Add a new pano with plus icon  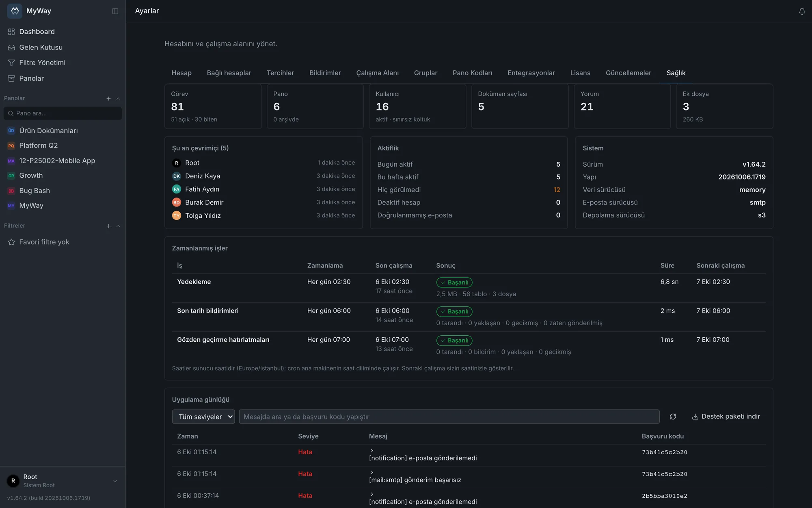click(x=108, y=98)
